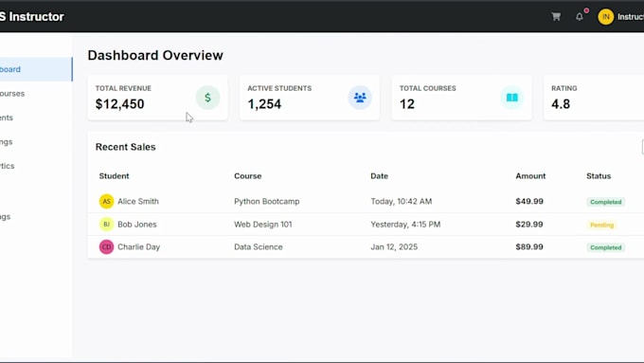Viewport: 644px width, 363px height.
Task: Select the Charlie Day name
Action: coord(139,247)
